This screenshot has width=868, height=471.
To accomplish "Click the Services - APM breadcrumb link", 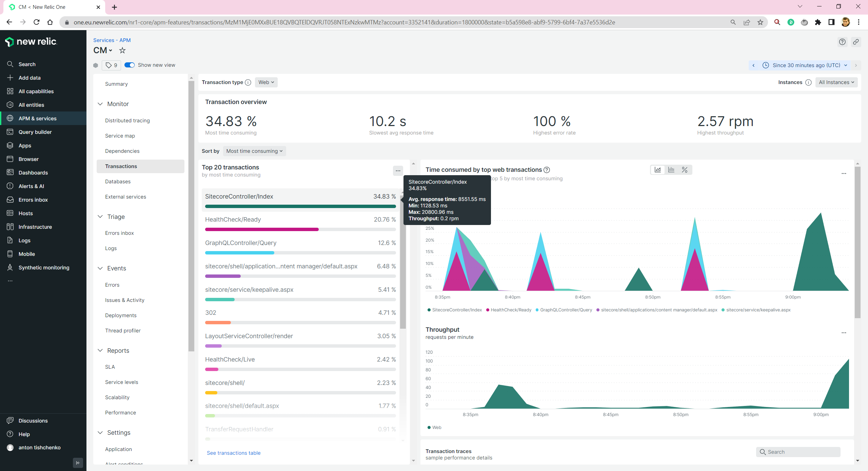I will (x=112, y=40).
